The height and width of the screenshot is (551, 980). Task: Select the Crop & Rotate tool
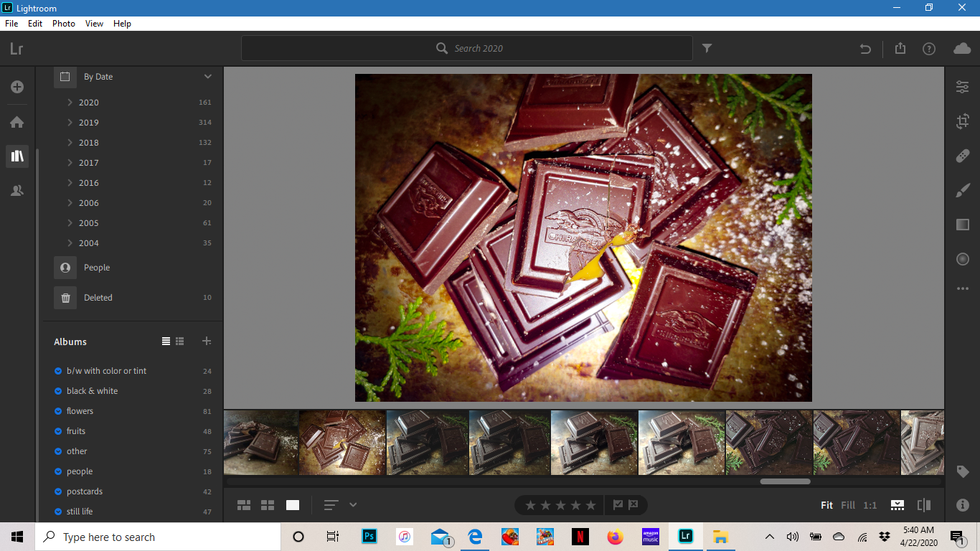coord(962,121)
